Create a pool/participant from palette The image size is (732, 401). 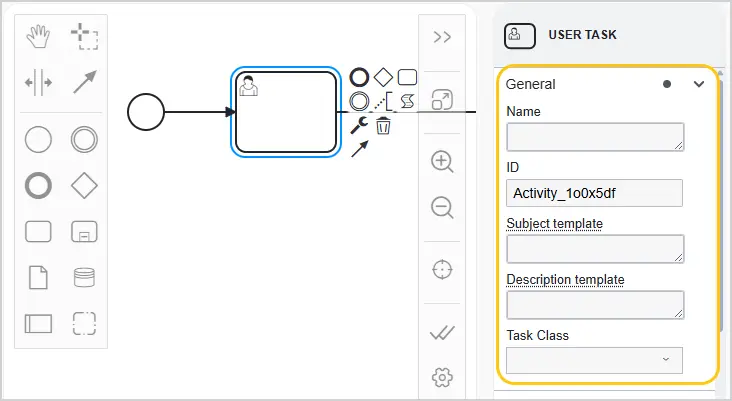click(38, 324)
